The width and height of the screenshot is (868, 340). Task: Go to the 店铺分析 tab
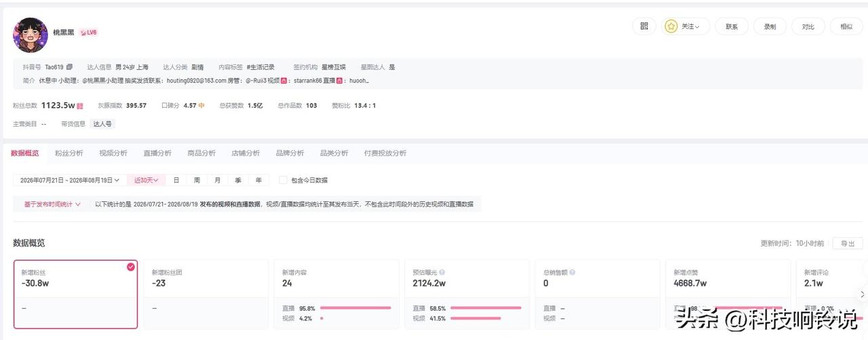click(245, 153)
